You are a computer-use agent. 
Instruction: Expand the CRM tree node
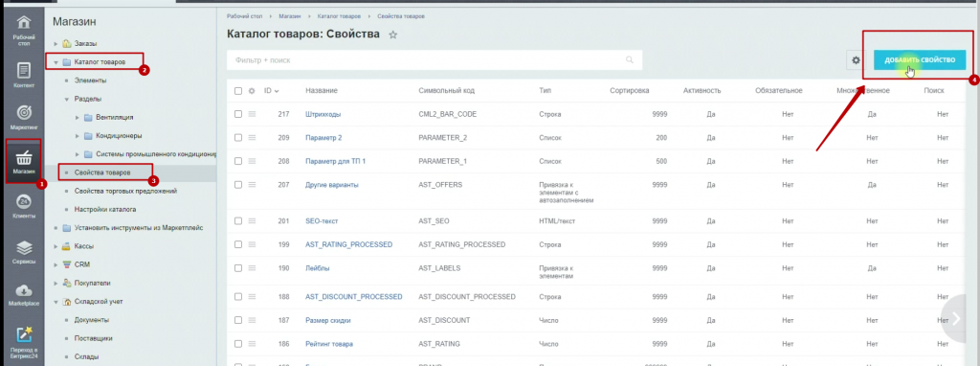pos(56,264)
